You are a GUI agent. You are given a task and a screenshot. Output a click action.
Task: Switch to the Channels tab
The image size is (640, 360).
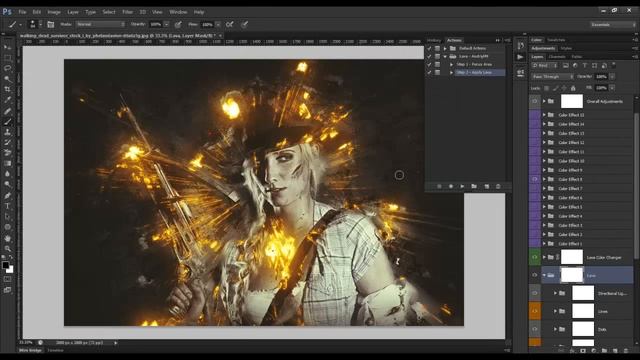557,57
